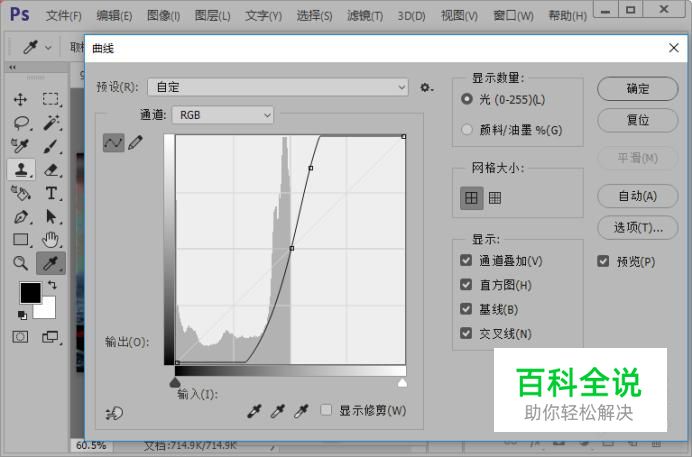The width and height of the screenshot is (692, 457).
Task: Click the white point input slider
Action: (402, 382)
